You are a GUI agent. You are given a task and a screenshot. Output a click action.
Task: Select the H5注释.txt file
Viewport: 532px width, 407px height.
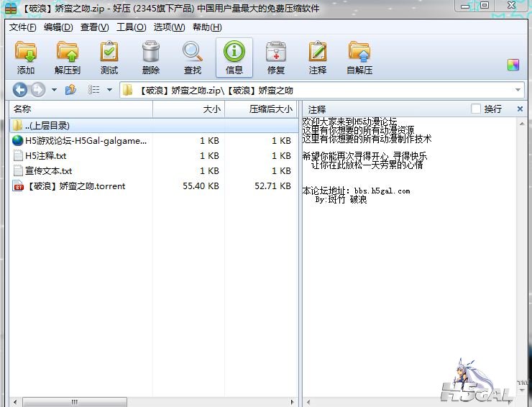[46, 156]
